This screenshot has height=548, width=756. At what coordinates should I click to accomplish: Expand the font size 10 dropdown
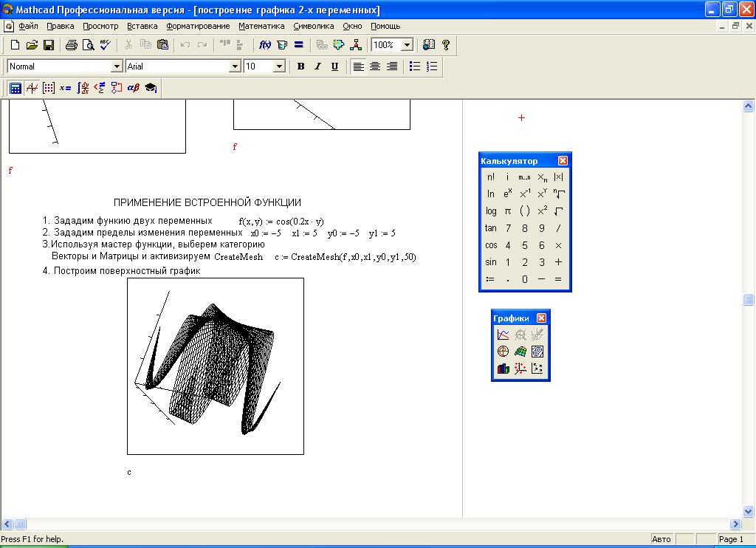(x=279, y=66)
